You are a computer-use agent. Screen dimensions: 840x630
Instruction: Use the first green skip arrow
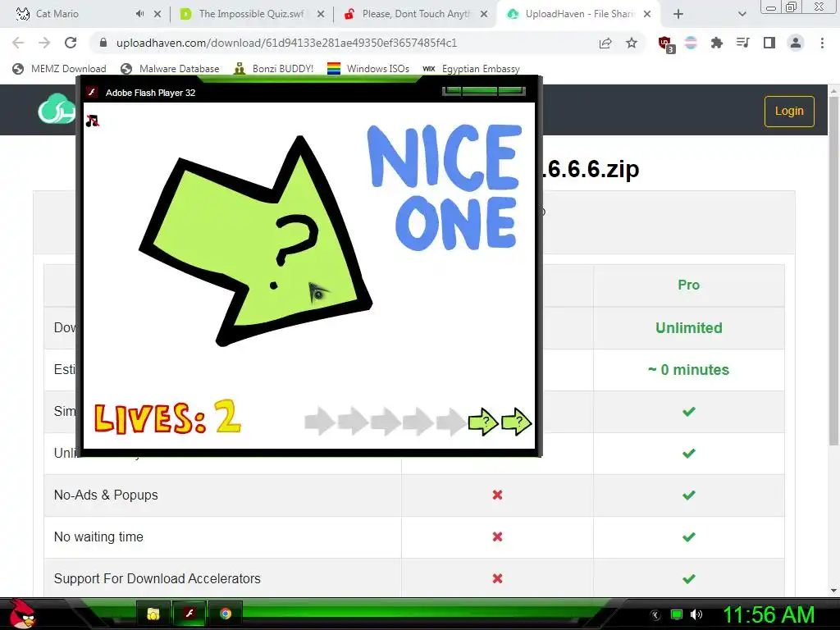tap(483, 422)
